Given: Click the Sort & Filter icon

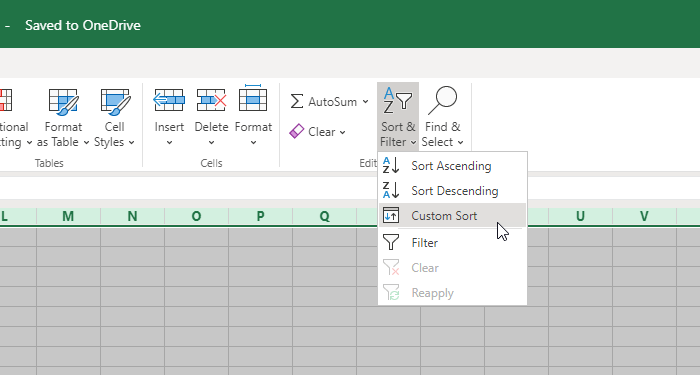Looking at the screenshot, I should (x=398, y=100).
